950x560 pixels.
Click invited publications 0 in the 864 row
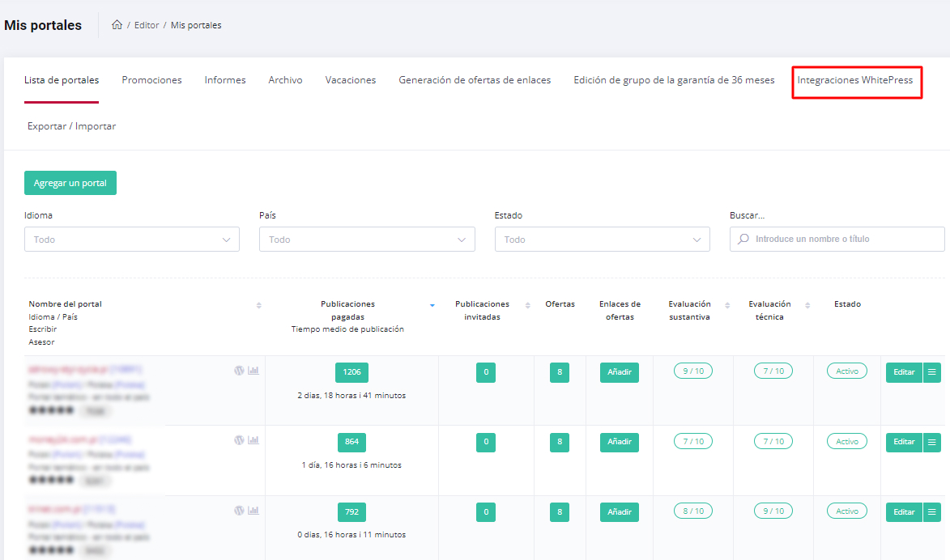click(x=486, y=442)
